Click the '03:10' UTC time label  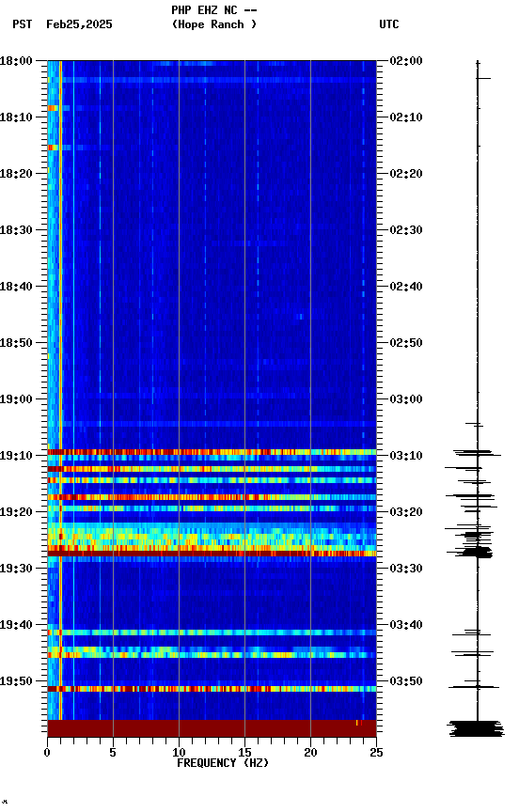pos(406,456)
